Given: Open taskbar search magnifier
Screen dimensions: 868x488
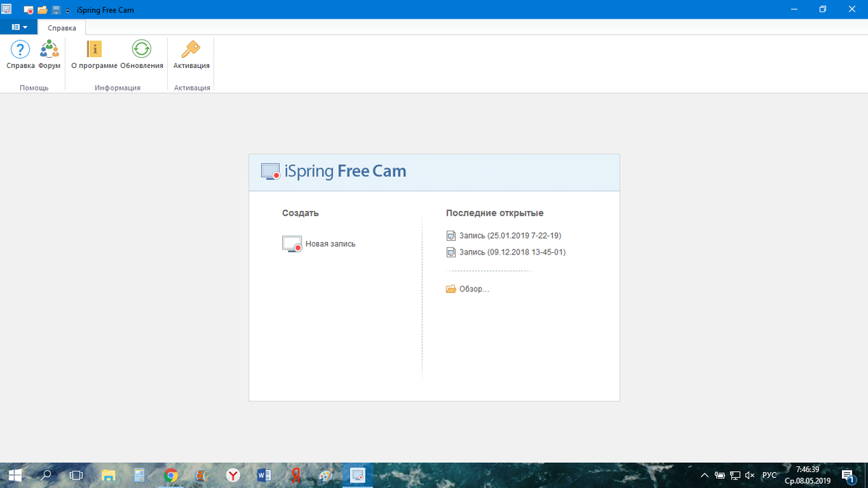Looking at the screenshot, I should coord(46,475).
